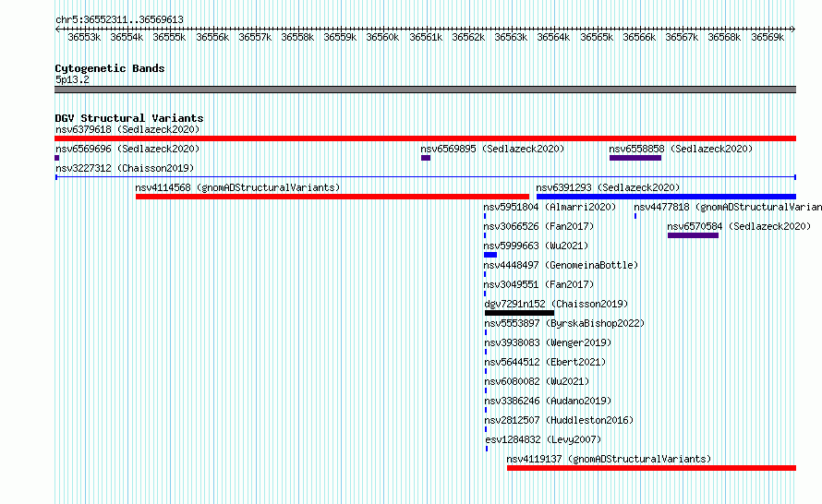Image resolution: width=822 pixels, height=504 pixels.
Task: Click the 36563k ruler position
Action: point(511,37)
